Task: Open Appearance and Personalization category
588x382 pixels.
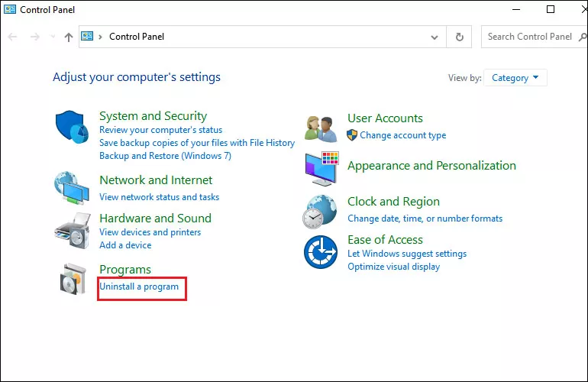Action: (431, 166)
